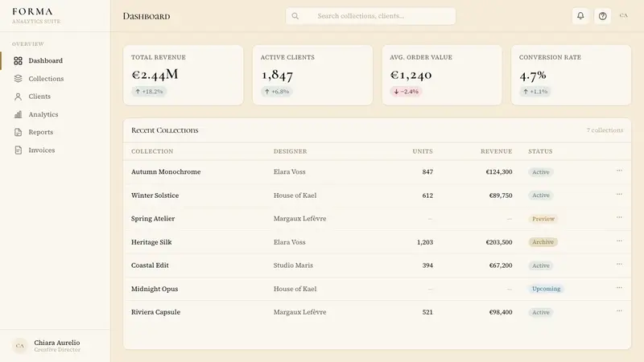Click the Recent Collections heading
Image resolution: width=644 pixels, height=362 pixels.
165,130
